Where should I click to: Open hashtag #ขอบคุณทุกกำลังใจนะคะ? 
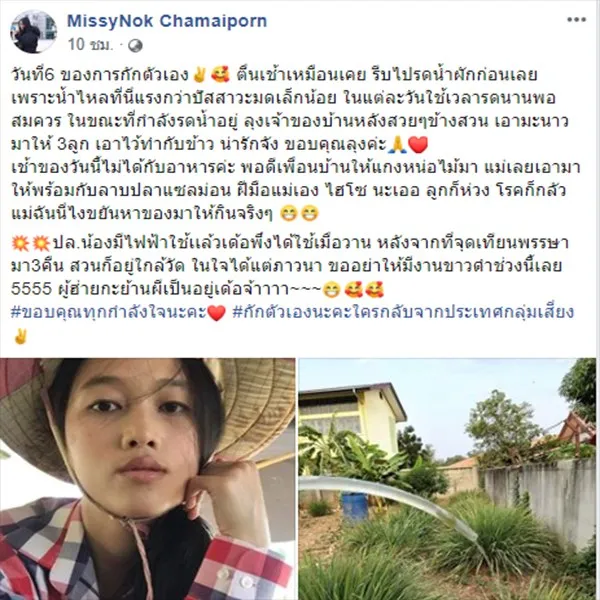click(109, 312)
